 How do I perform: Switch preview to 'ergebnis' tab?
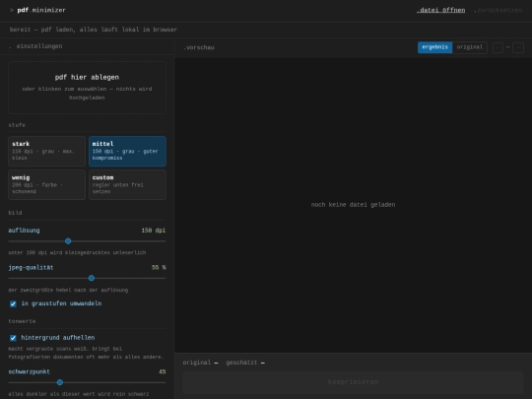coord(435,47)
